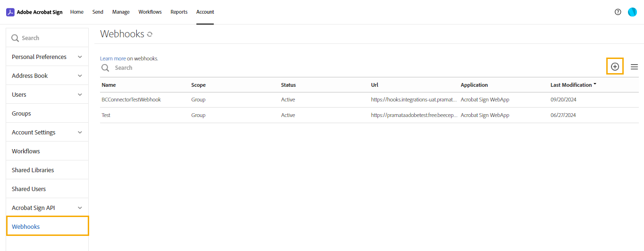Expand the Account Settings chevron
This screenshot has height=251, width=644.
80,132
